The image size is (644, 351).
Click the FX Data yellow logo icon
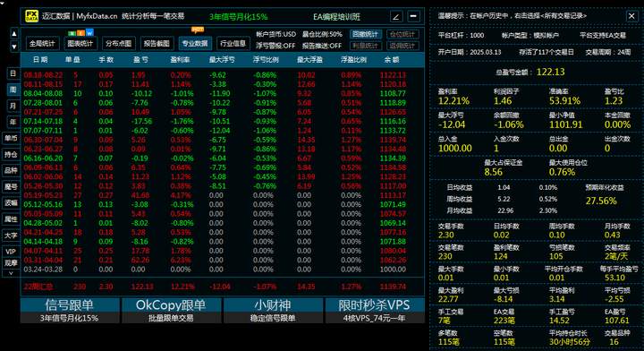[x=31, y=16]
